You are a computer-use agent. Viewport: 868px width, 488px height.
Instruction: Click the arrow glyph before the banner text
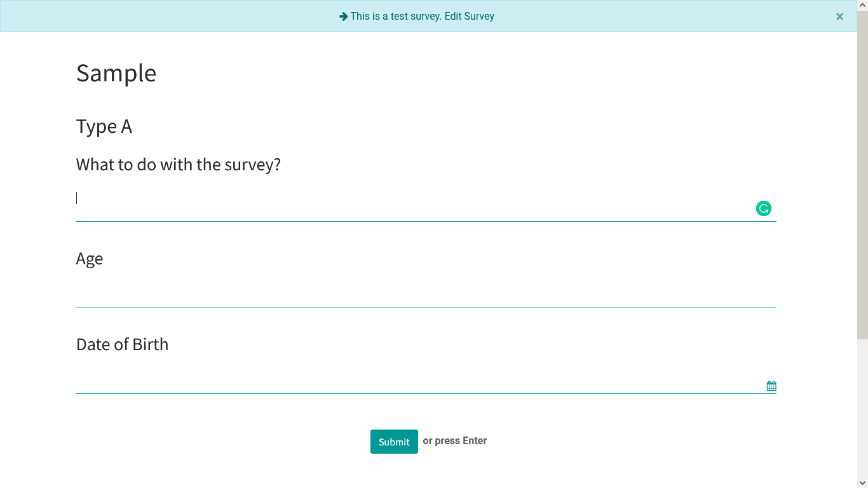pyautogui.click(x=344, y=16)
